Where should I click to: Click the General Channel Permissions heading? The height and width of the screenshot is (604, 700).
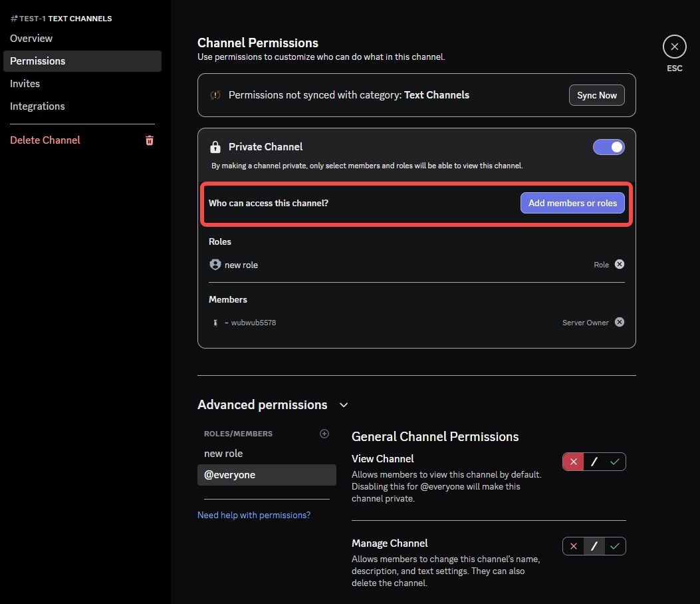pos(435,436)
